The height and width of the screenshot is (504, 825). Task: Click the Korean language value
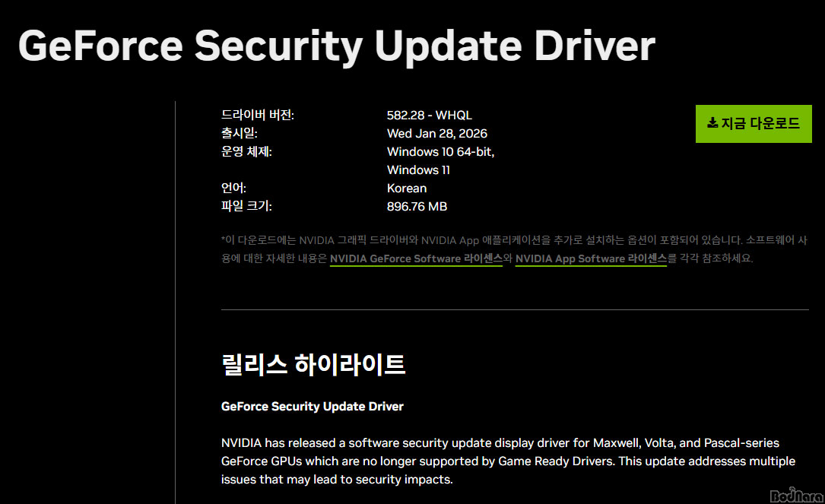coord(407,189)
